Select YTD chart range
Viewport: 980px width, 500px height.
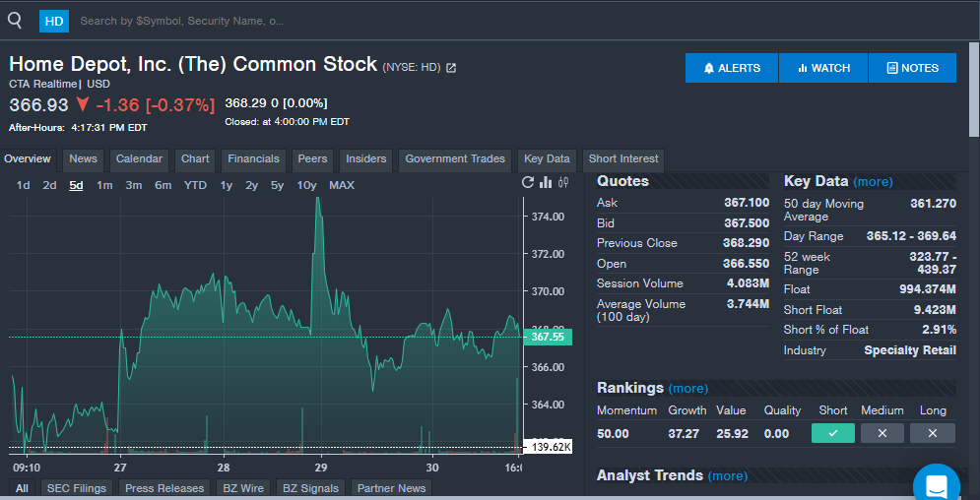(x=195, y=185)
